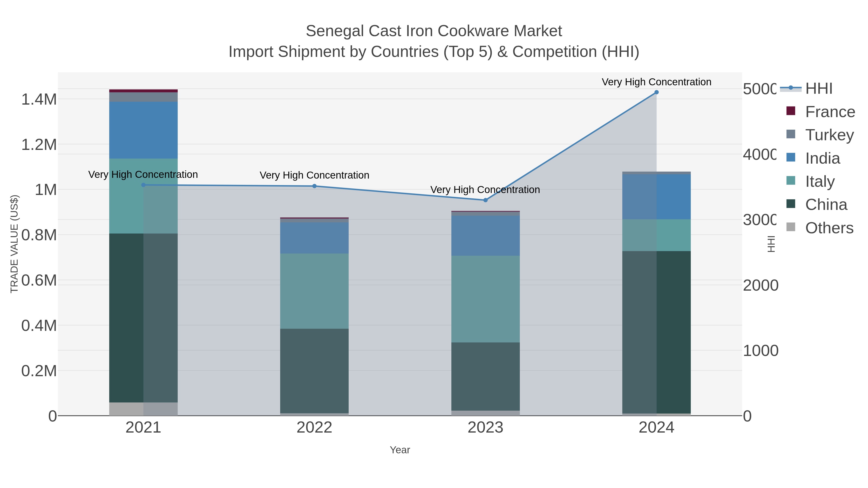868x488 pixels.
Task: Click the Turkey gray-blue legend swatch
Action: (791, 134)
